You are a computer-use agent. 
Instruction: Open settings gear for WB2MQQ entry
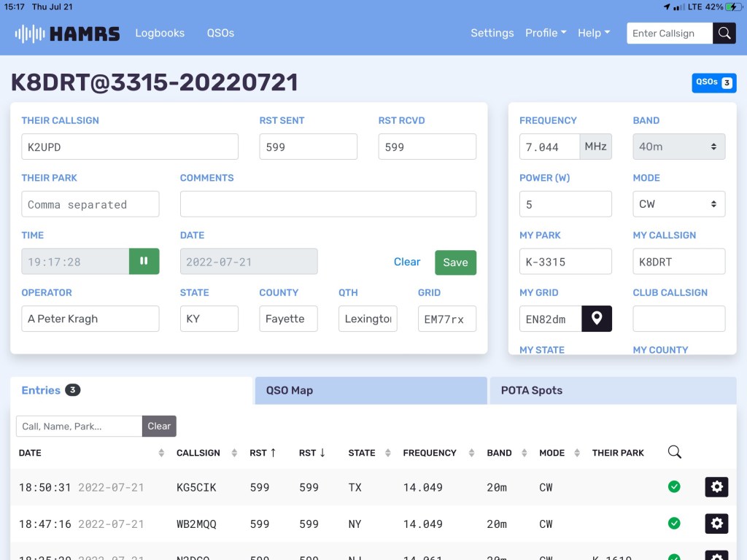coord(716,524)
